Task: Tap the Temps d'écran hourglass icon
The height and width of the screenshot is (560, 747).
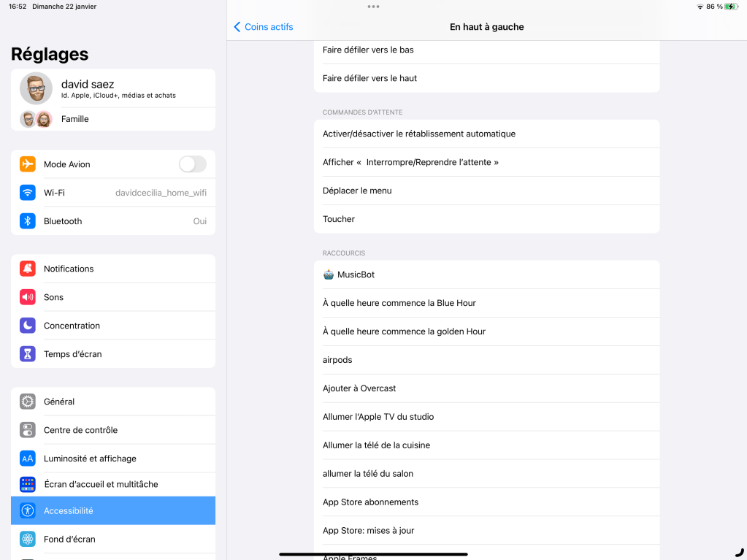Action: [28, 354]
